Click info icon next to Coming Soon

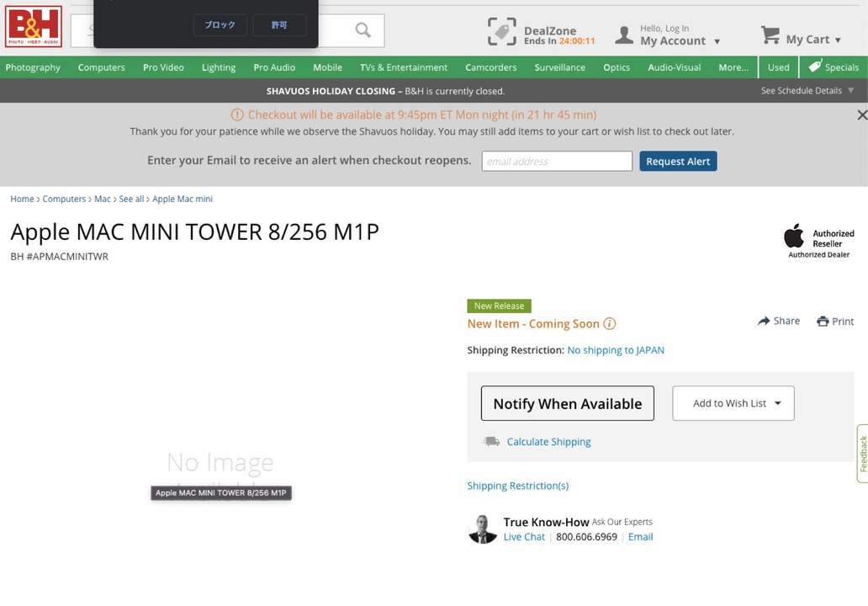point(610,323)
